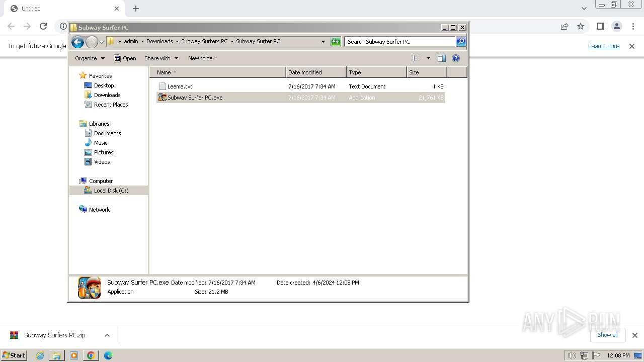The width and height of the screenshot is (644, 362).
Task: Open Action Center flag icon
Action: tap(596, 355)
